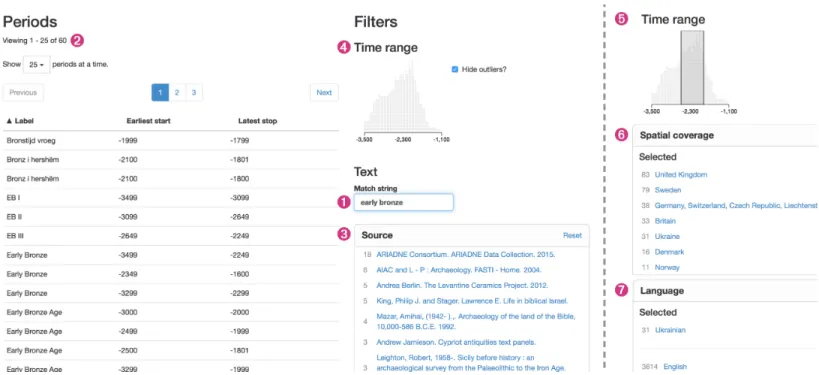
Task: Click the pink number 3 marker beside Source
Action: [344, 235]
